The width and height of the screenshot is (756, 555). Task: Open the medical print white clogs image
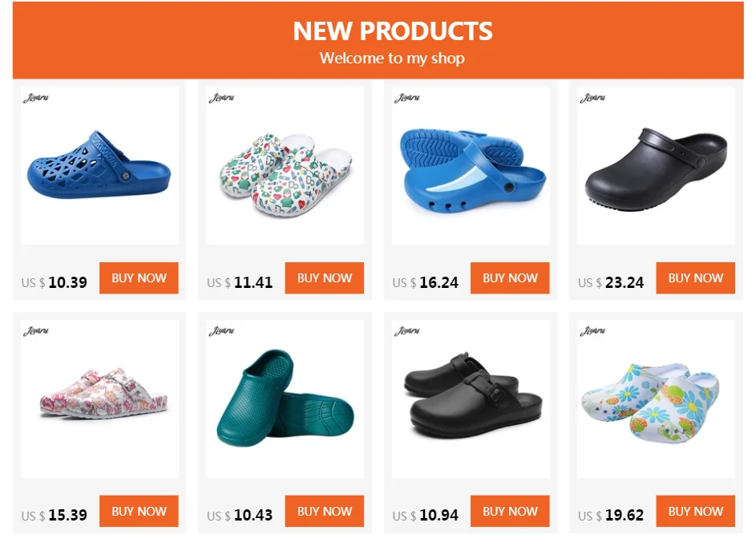[x=285, y=165]
